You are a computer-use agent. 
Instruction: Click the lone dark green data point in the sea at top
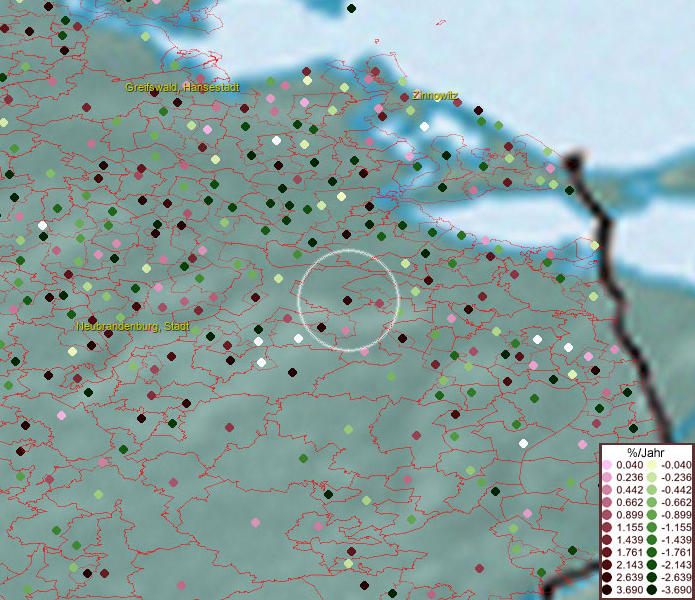[351, 8]
